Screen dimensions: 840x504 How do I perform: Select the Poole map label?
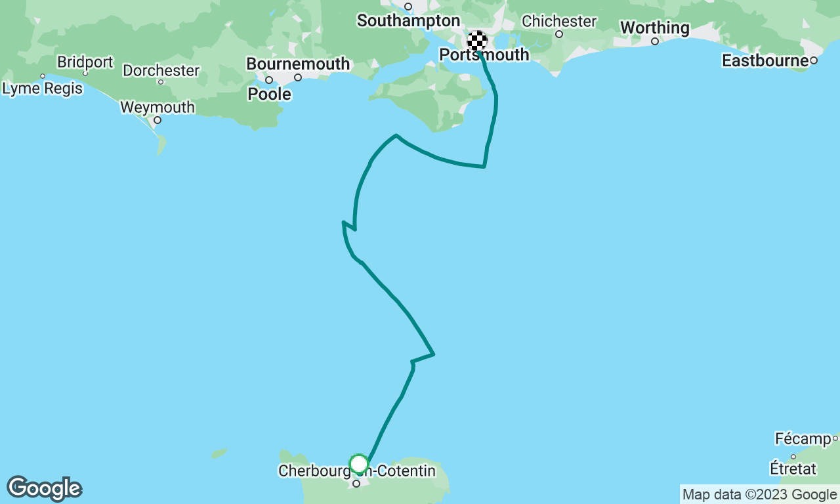(269, 94)
